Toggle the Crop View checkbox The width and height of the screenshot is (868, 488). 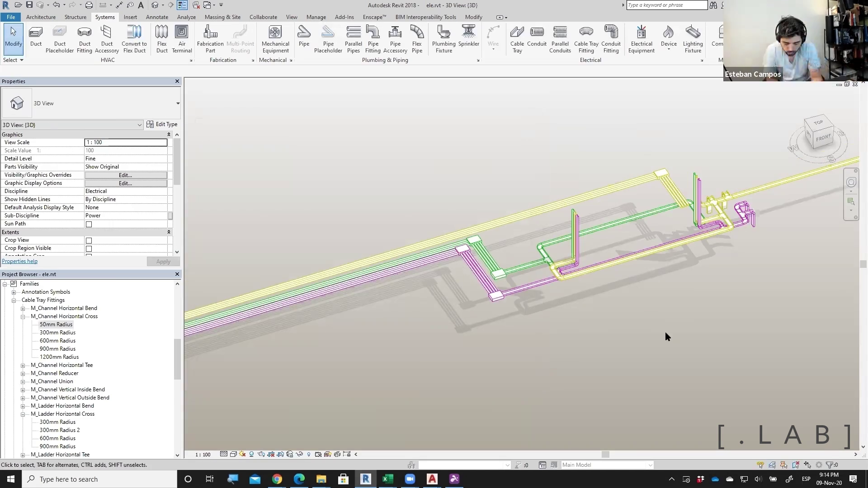point(89,240)
